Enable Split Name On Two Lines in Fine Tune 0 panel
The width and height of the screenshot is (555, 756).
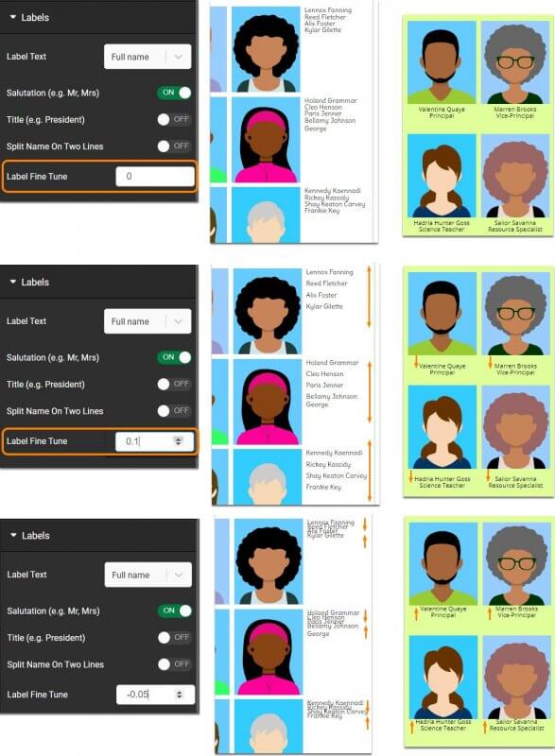(174, 146)
